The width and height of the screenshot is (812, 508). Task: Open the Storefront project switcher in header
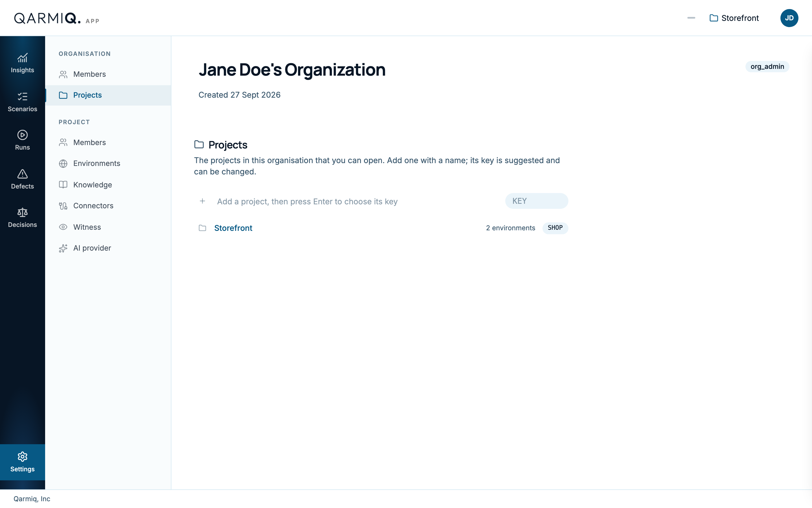click(x=734, y=18)
